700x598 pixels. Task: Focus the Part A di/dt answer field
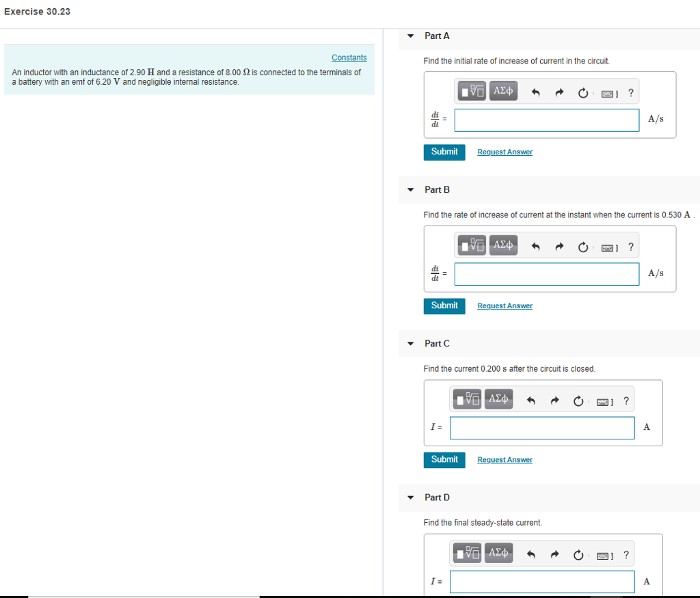547,120
